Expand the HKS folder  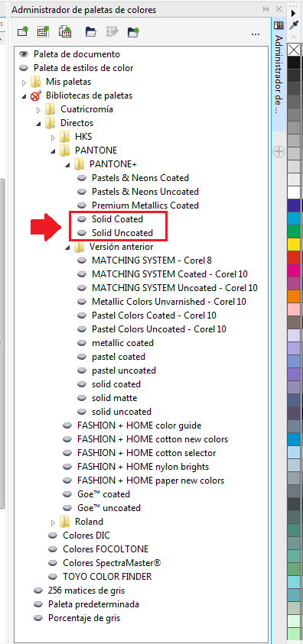click(x=53, y=138)
